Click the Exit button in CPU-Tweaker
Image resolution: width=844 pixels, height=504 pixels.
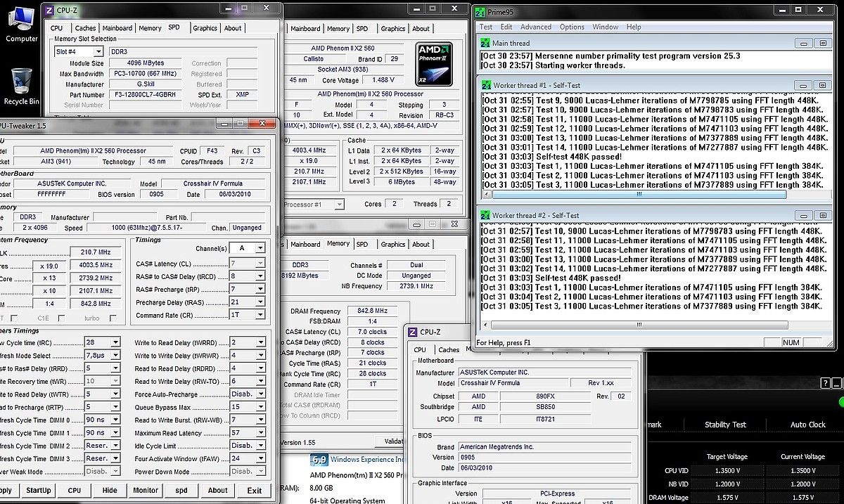(x=255, y=490)
